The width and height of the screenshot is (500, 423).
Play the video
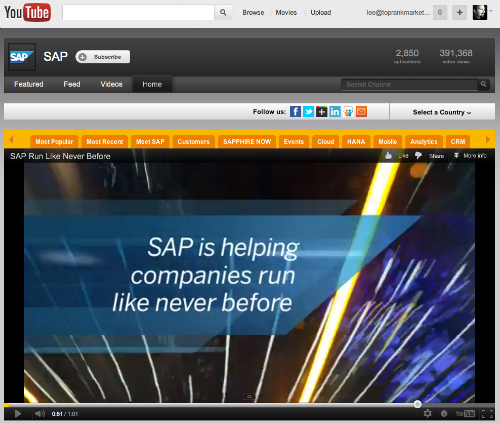click(18, 414)
